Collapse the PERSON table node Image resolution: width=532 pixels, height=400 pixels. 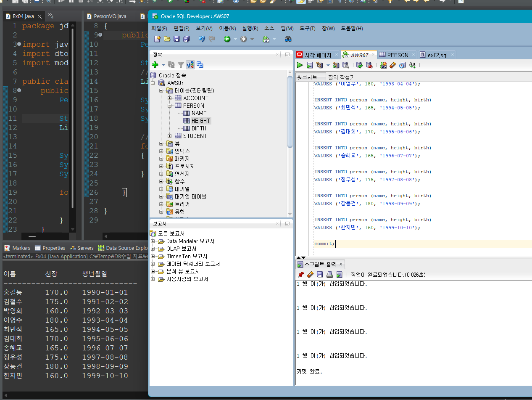(x=170, y=106)
